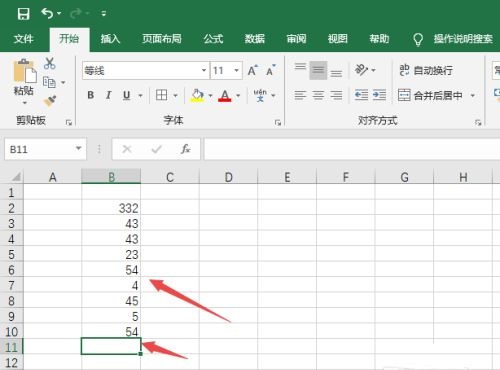
Task: Click the text Orientation icon
Action: click(x=361, y=70)
